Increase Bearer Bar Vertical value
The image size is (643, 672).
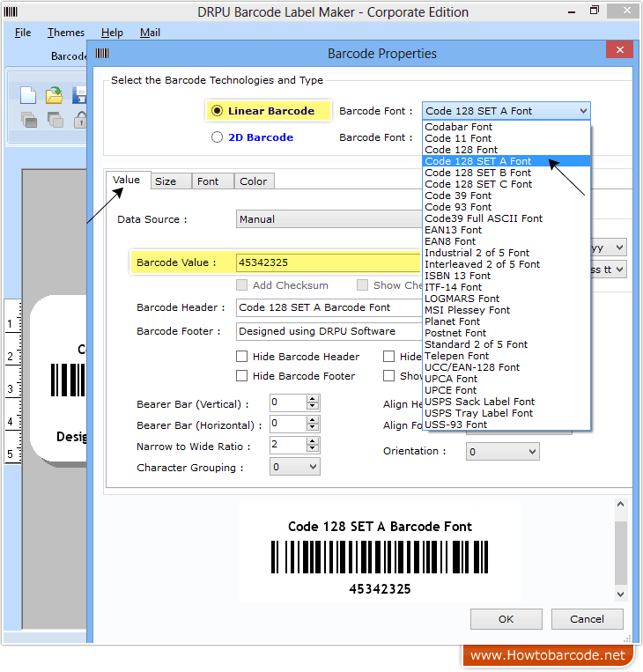(x=313, y=399)
